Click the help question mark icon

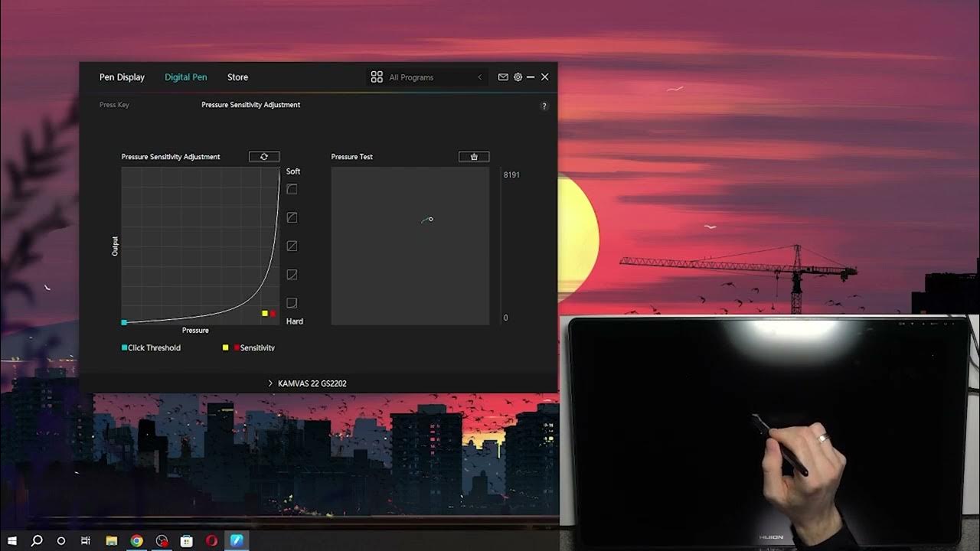pos(544,106)
